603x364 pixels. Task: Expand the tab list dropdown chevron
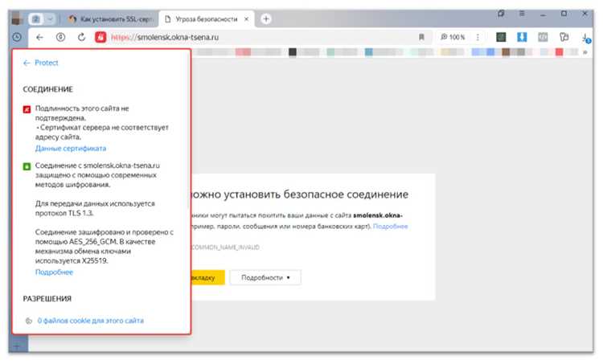50,18
